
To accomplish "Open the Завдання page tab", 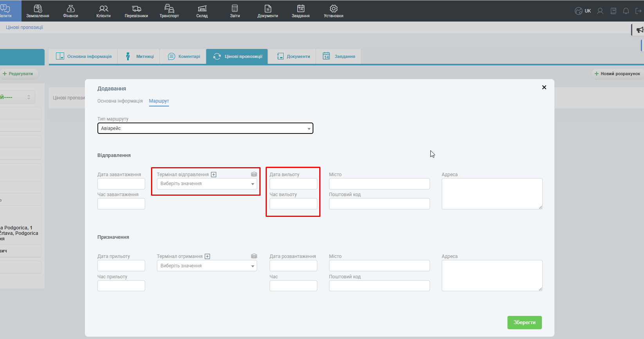I will (339, 56).
